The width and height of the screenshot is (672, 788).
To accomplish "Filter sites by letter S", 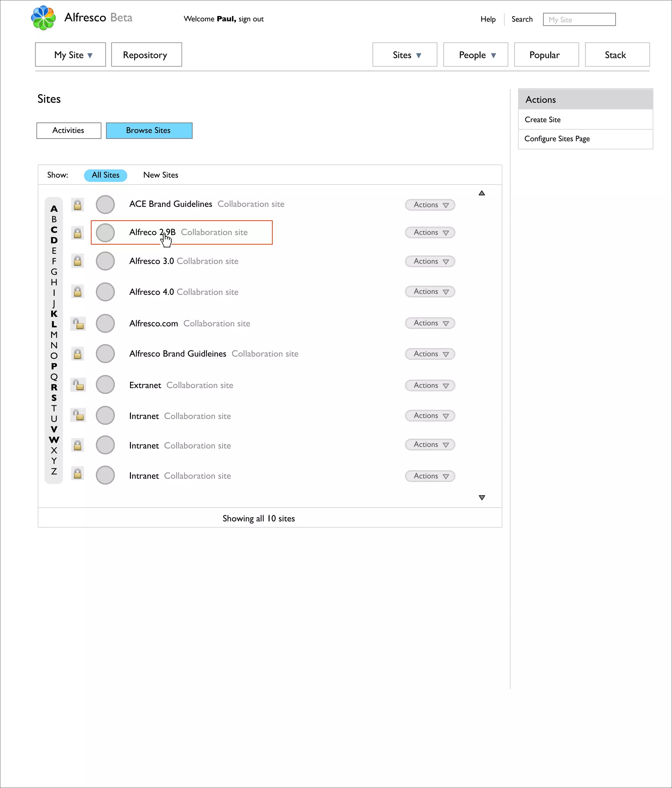I will tap(54, 398).
